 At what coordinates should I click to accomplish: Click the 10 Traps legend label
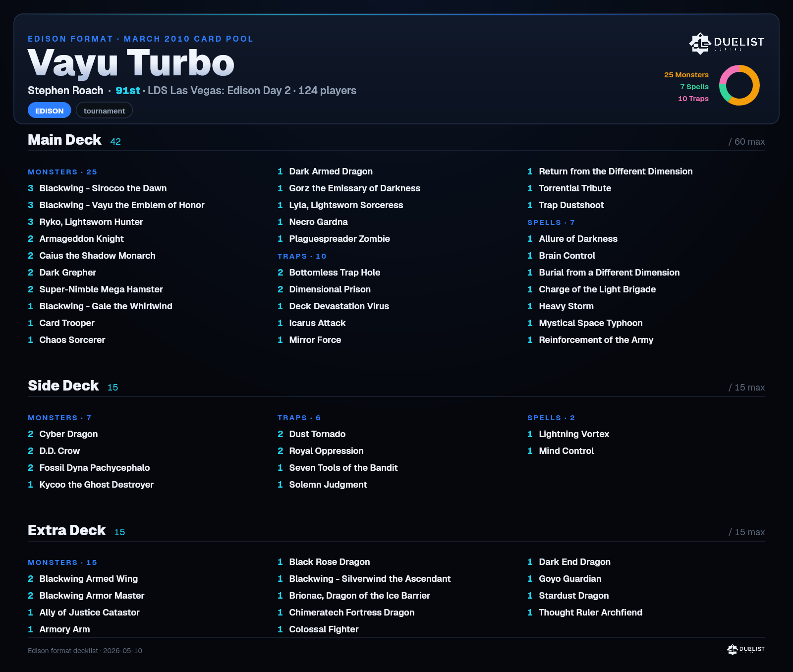pyautogui.click(x=693, y=99)
